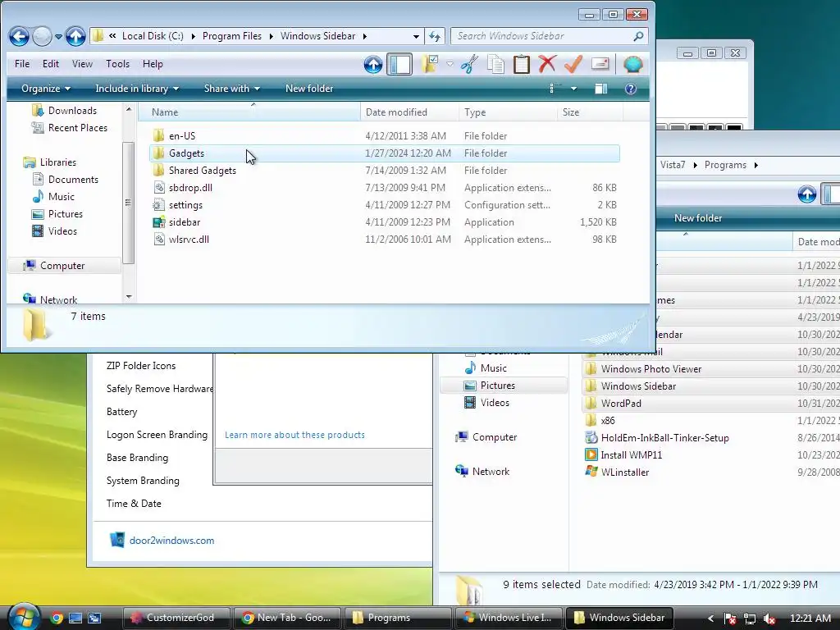Click the Forward navigation arrow

click(43, 36)
